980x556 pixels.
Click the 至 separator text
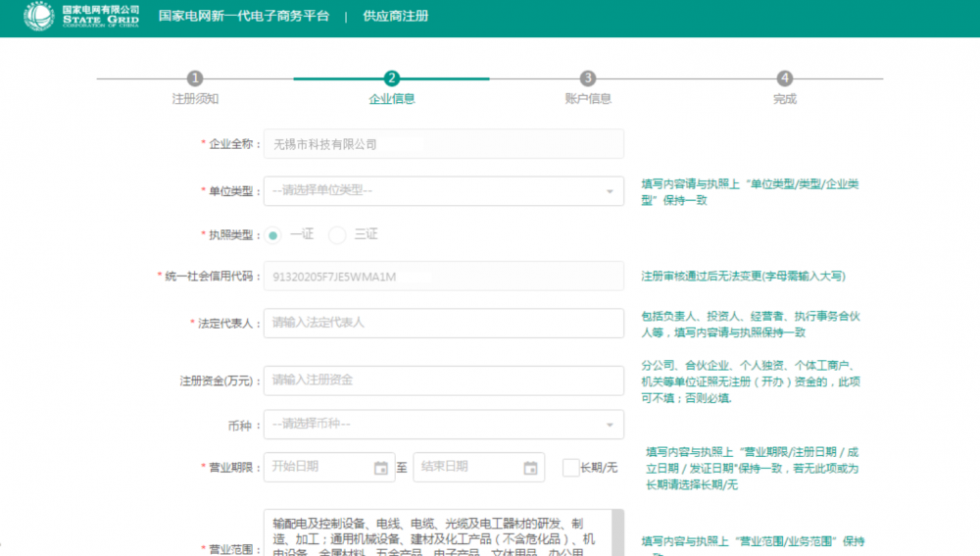tap(402, 467)
